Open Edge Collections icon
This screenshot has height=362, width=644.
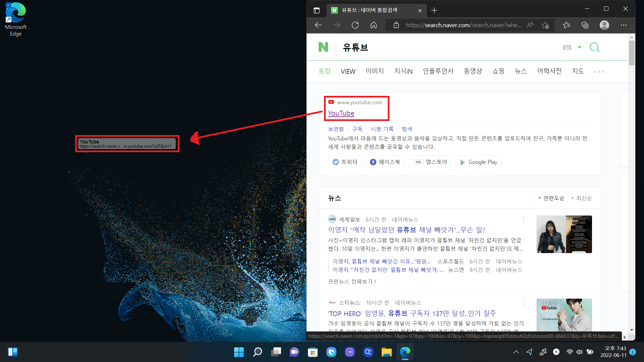coord(585,25)
